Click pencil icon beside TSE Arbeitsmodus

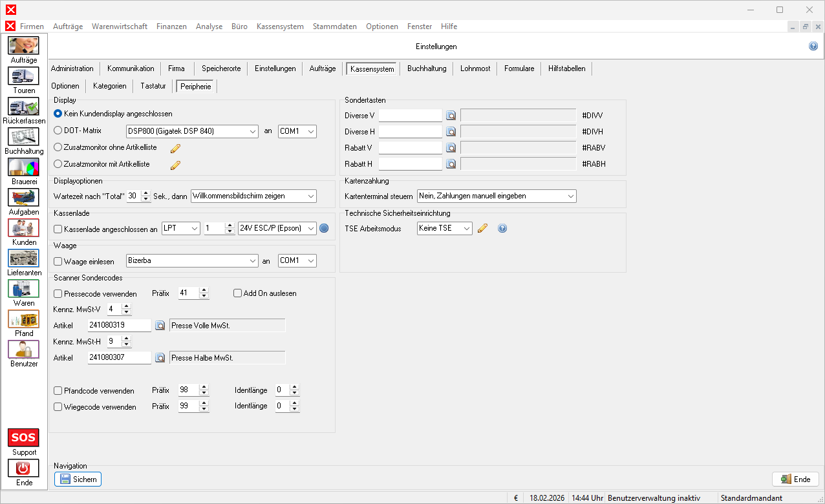(x=482, y=228)
